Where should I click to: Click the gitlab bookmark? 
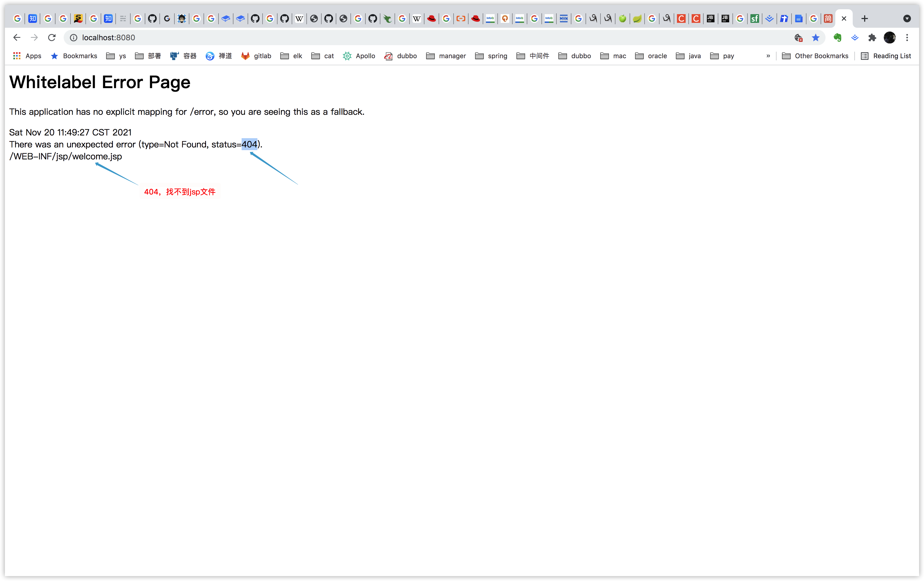(x=256, y=56)
